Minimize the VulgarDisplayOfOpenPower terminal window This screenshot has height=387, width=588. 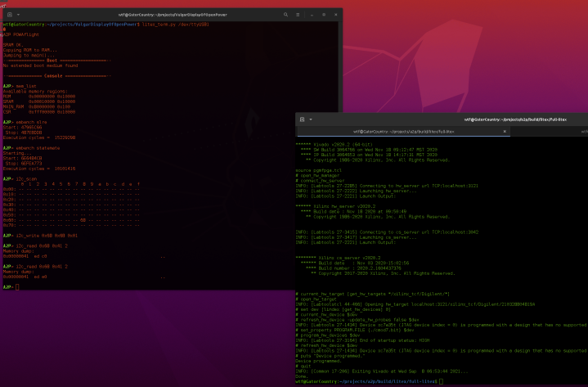[x=312, y=15]
